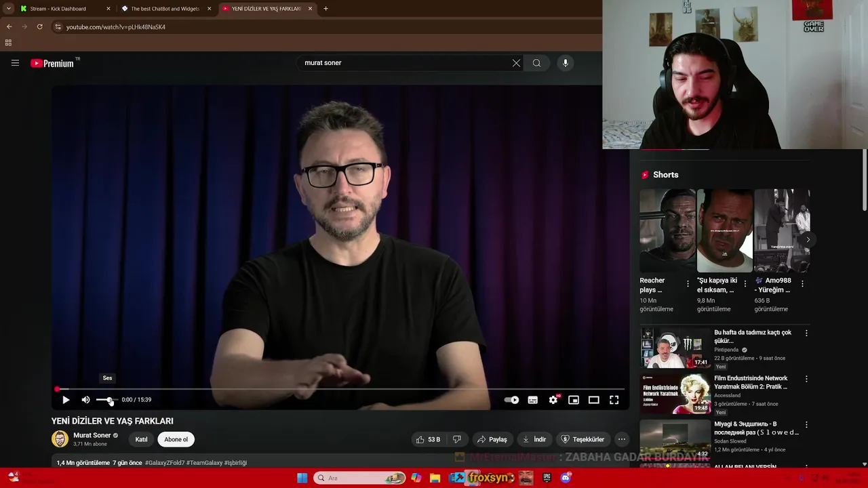Open options menu for Reacher plays short
868x488 pixels.
[x=688, y=284]
